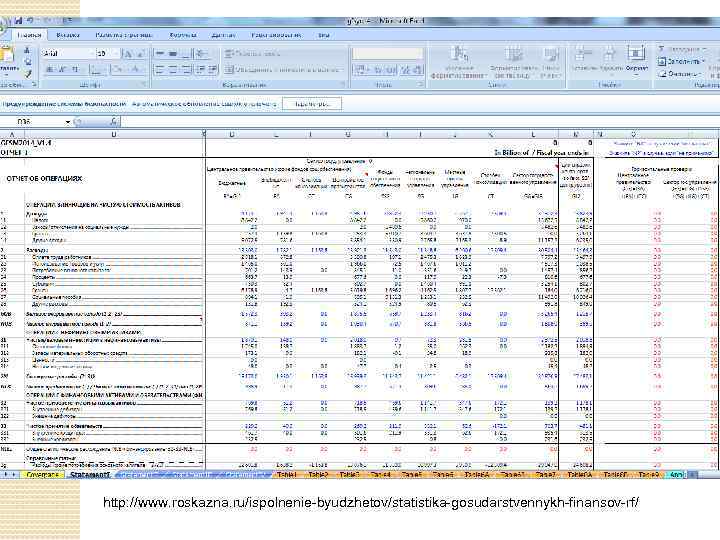Switch to the Statement1 sheet tab
This screenshot has height=540, width=720.
pyautogui.click(x=90, y=475)
